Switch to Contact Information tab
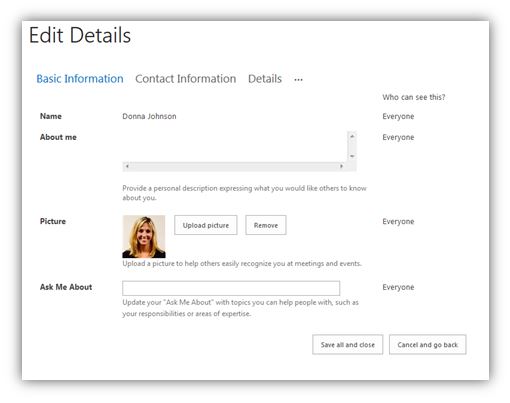510x403 pixels. click(x=185, y=79)
